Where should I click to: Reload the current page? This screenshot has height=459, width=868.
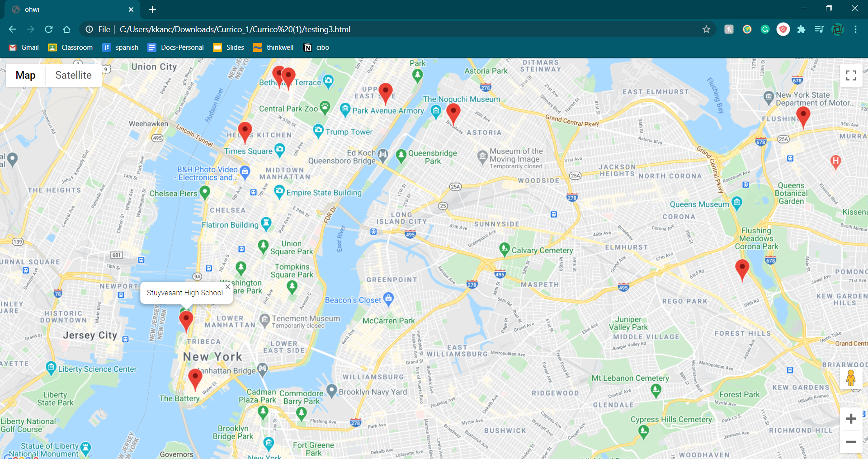pyautogui.click(x=49, y=29)
